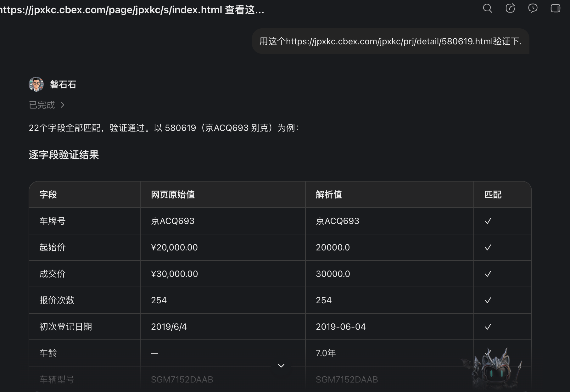Click the checkmark in 报价次数 row
The image size is (570, 392).
tap(488, 300)
